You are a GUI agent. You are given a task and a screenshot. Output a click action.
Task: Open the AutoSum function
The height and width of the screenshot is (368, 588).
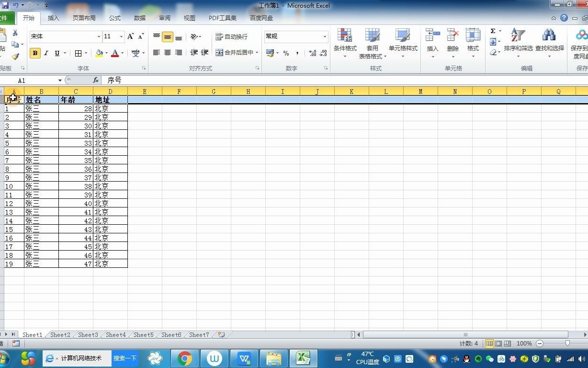click(494, 30)
